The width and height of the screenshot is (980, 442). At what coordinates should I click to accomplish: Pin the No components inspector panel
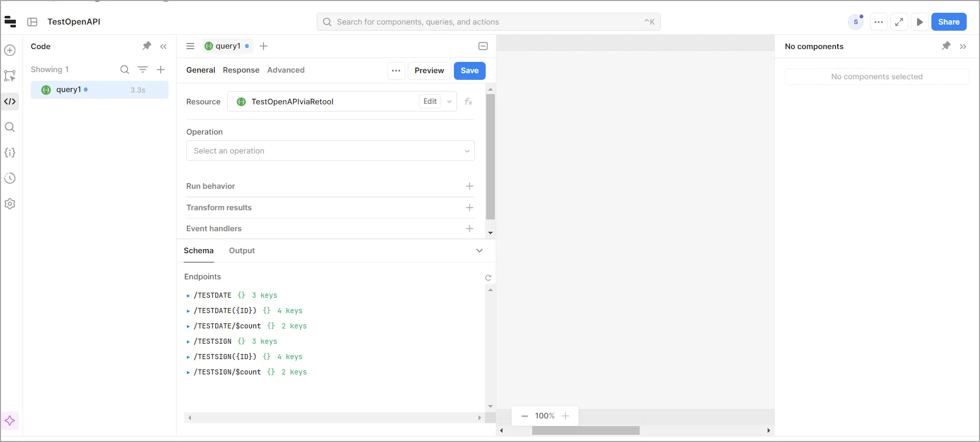click(946, 46)
